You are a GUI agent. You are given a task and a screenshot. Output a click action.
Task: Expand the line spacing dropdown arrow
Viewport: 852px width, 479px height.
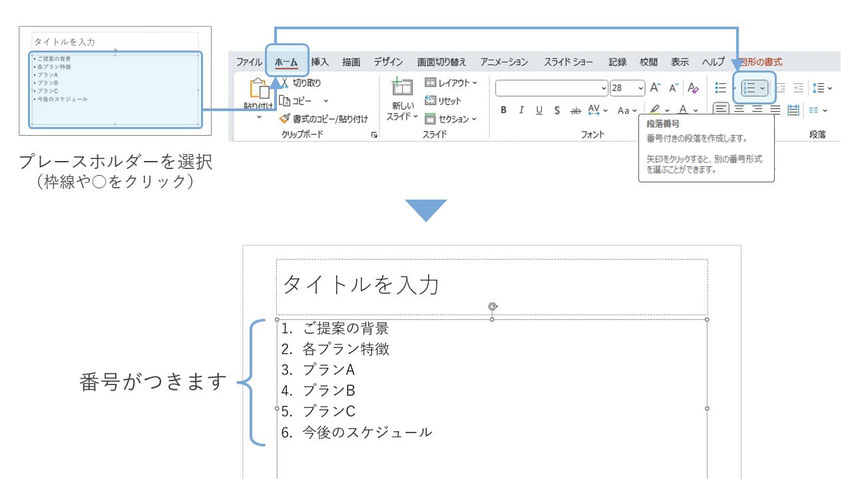[x=830, y=88]
